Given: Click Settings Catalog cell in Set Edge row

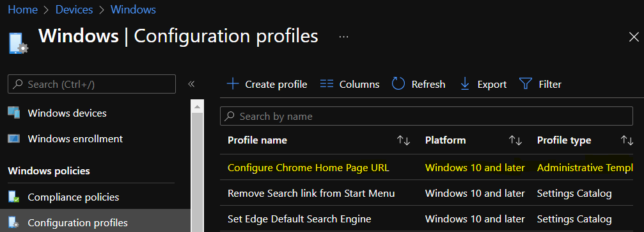Looking at the screenshot, I should click(x=574, y=219).
